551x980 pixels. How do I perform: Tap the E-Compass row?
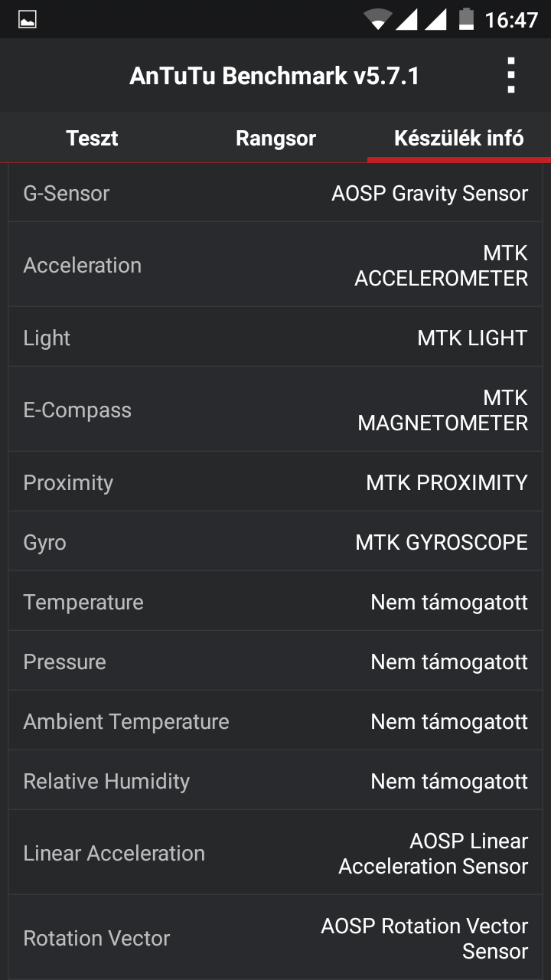[x=275, y=410]
